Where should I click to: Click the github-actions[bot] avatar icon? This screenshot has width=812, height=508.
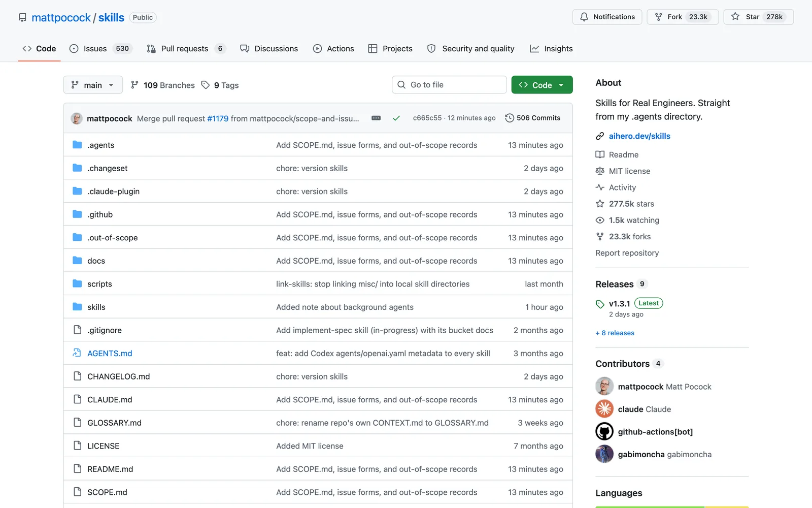click(x=604, y=432)
